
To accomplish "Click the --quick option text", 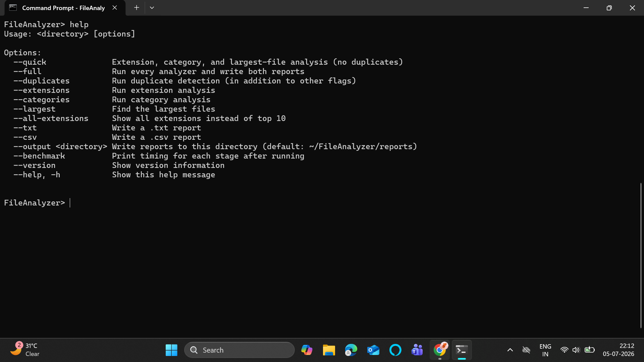I will coord(30,62).
